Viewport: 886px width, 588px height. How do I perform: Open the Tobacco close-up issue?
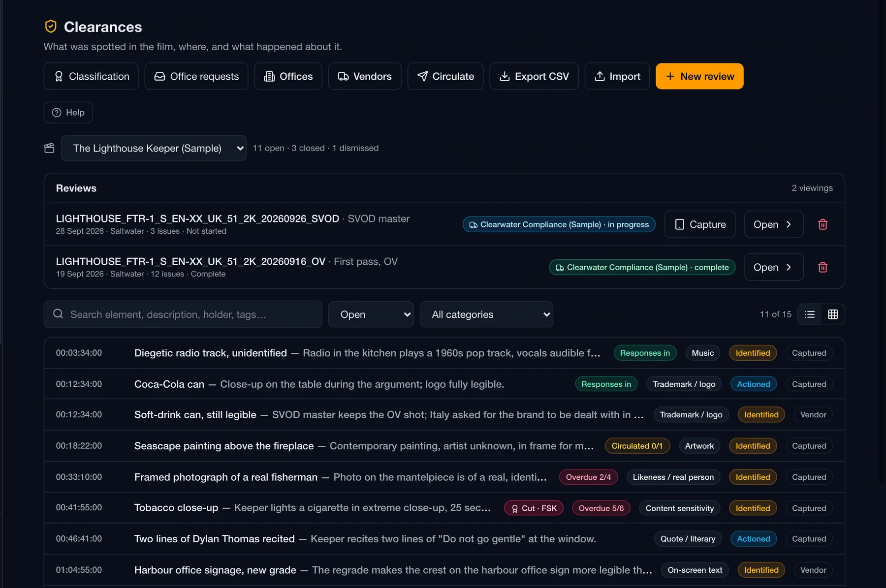pyautogui.click(x=444, y=508)
